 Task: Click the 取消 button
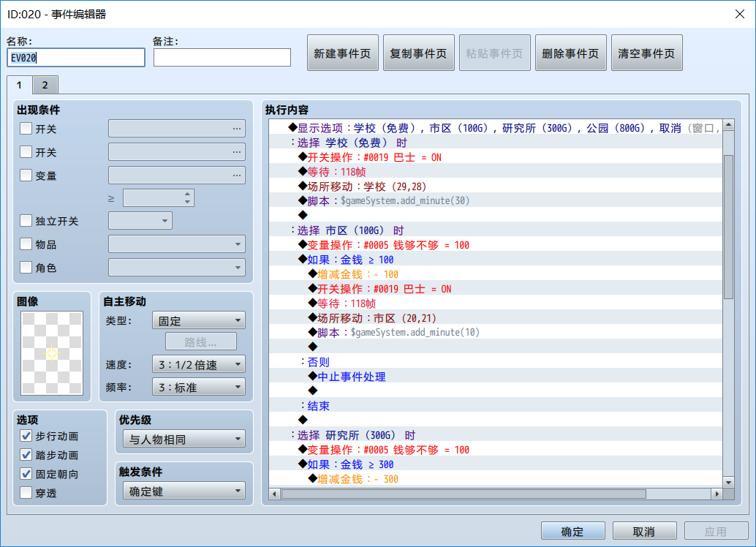(645, 531)
